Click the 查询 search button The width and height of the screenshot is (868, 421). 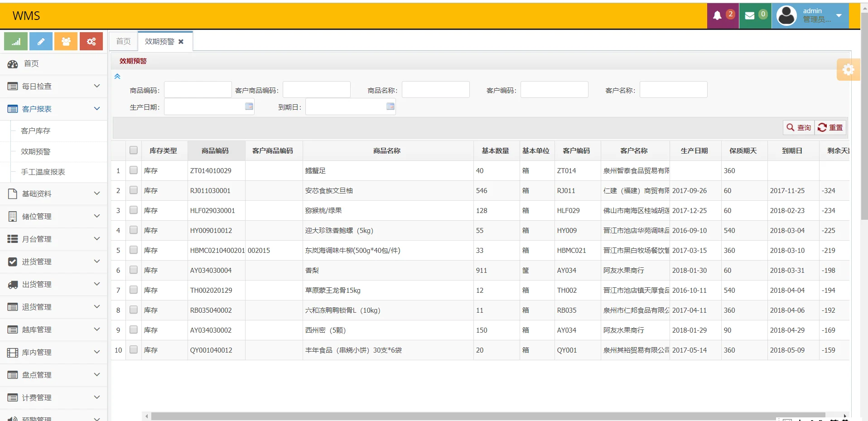[x=798, y=127]
